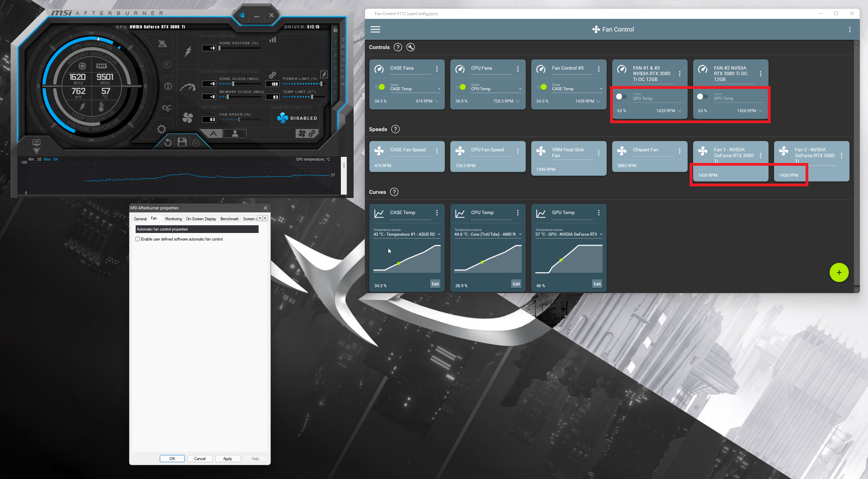
Task: Open the Fan Control hamburger menu
Action: (x=375, y=30)
